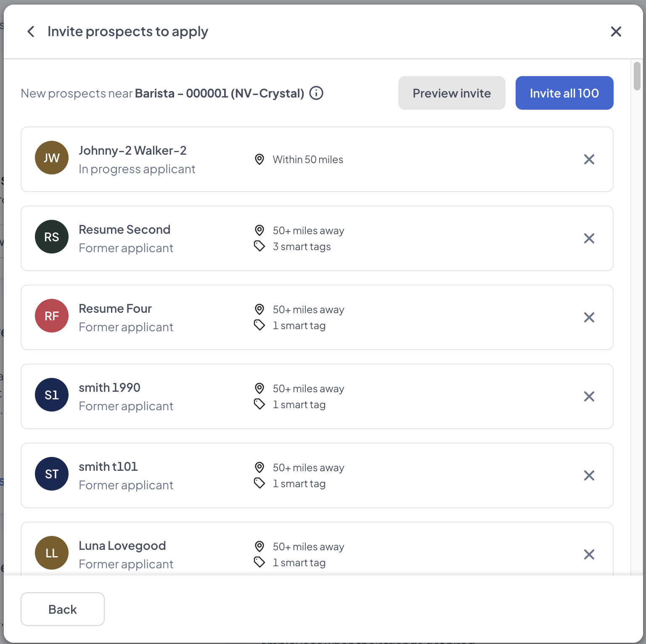Dismiss the Resume Four prospect
This screenshot has width=646, height=644.
(x=589, y=317)
